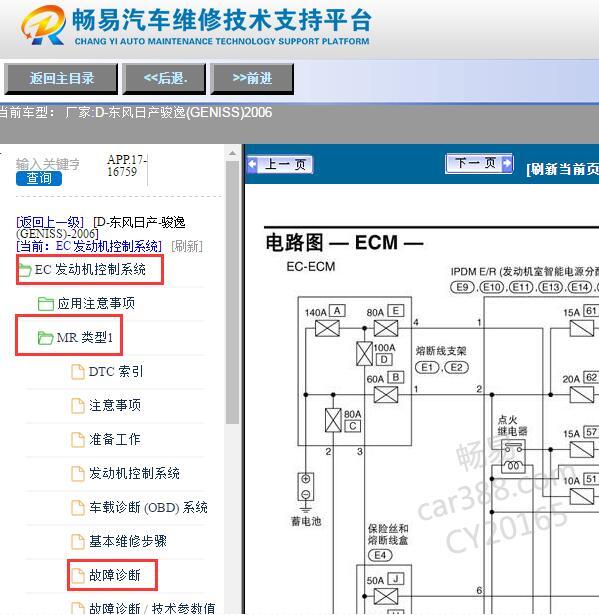599x615 pixels.
Task: Click the page icon beside DTC 索引
Action: point(78,372)
